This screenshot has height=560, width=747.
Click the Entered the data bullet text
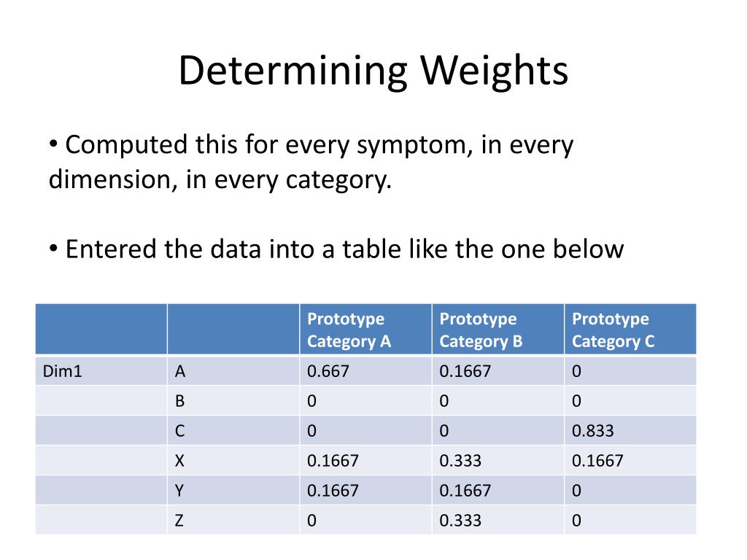click(336, 249)
